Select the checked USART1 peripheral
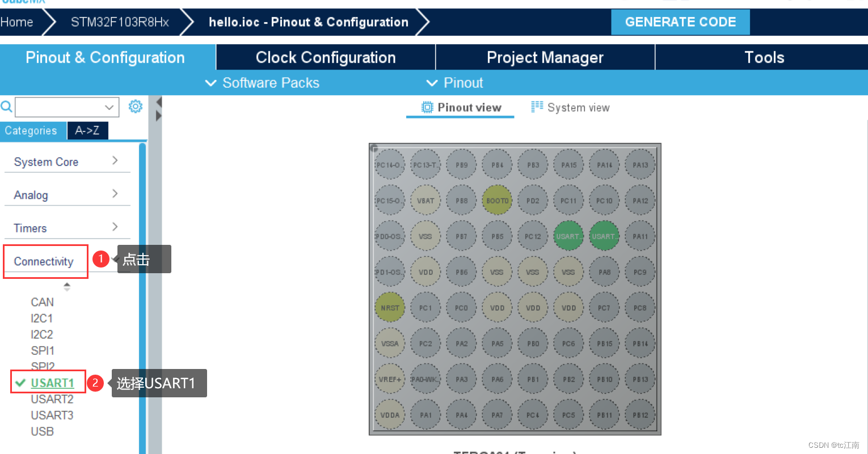Image resolution: width=868 pixels, height=454 pixels. [52, 383]
